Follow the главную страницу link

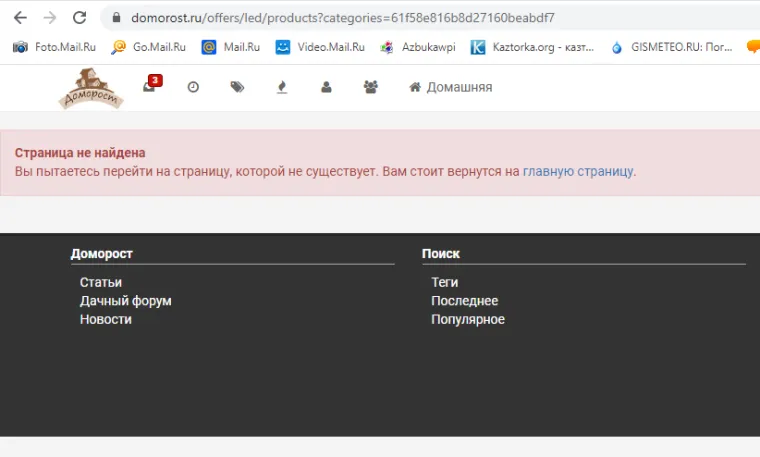pyautogui.click(x=577, y=171)
